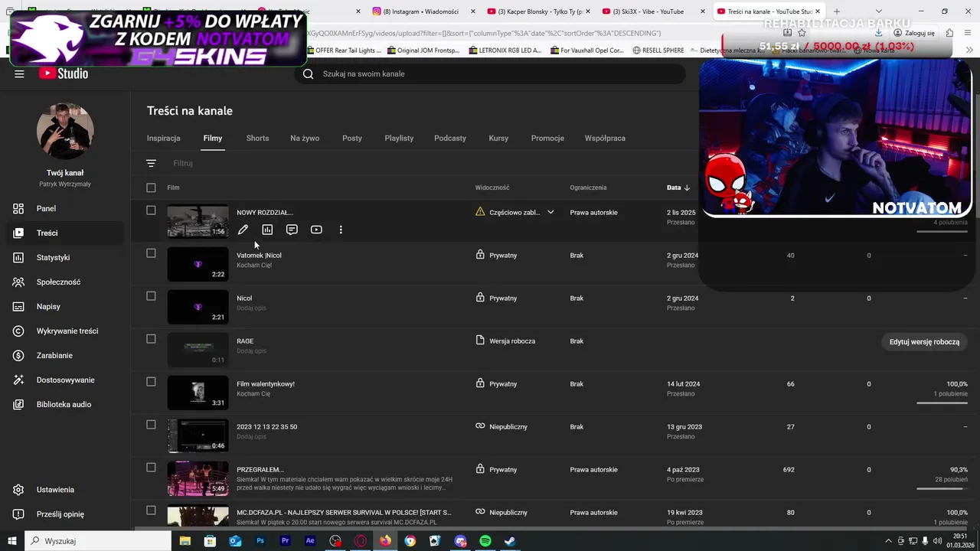This screenshot has width=980, height=551.
Task: Click the search magnifier icon
Action: (308, 73)
